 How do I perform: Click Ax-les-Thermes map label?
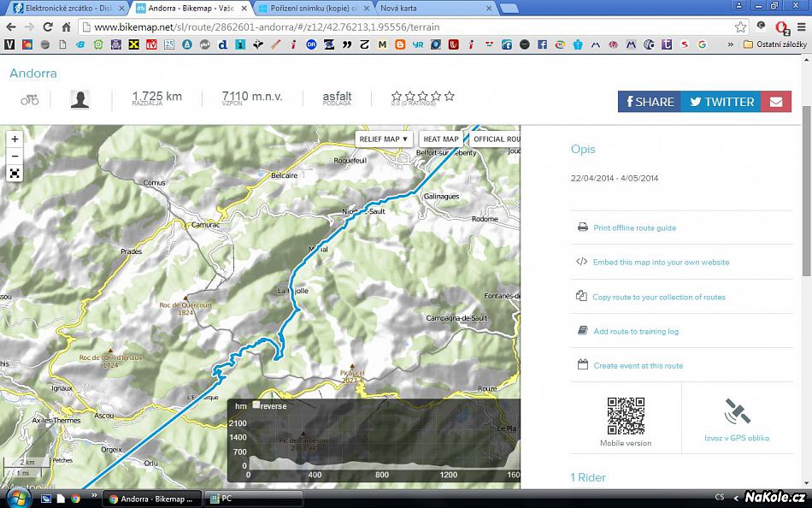coord(56,421)
